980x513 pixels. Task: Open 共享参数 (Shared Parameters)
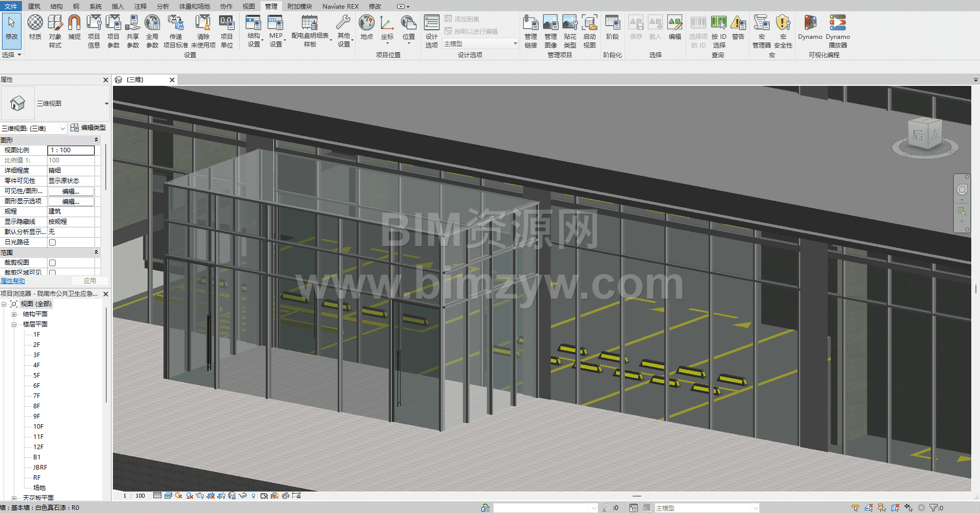click(x=133, y=31)
